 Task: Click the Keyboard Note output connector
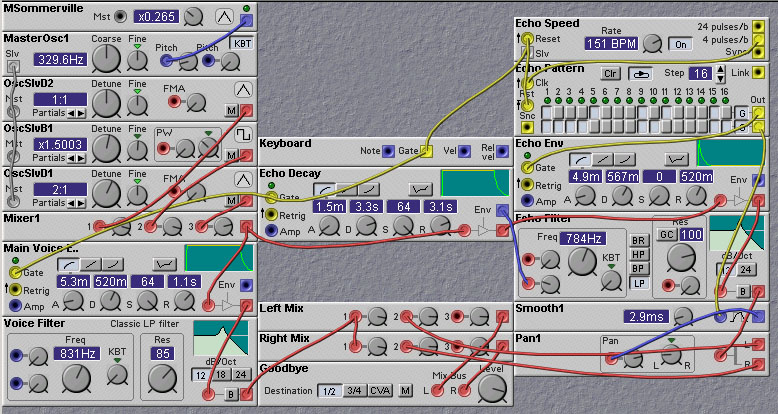pyautogui.click(x=388, y=151)
